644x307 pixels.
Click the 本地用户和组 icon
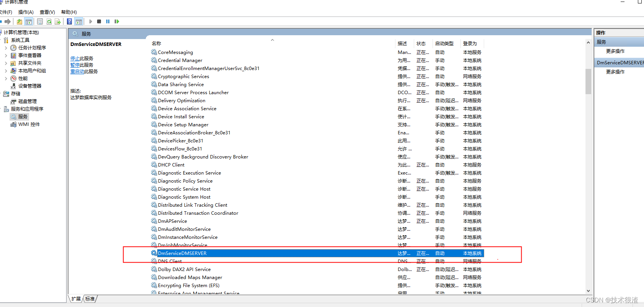coord(13,71)
